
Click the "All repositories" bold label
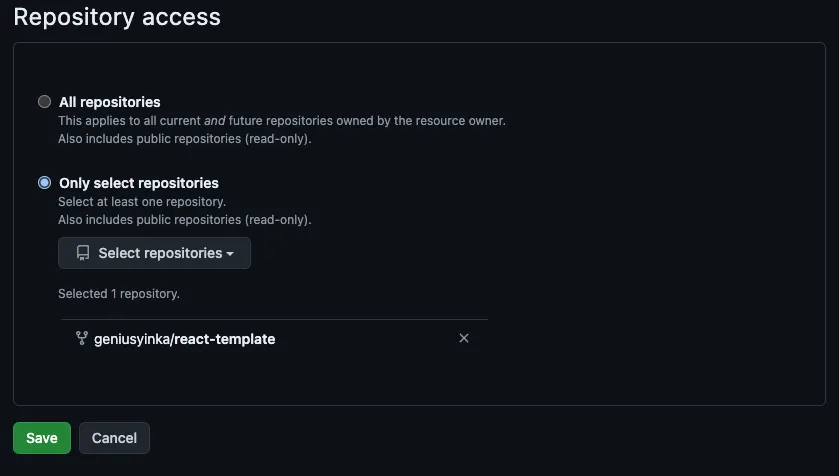point(109,102)
